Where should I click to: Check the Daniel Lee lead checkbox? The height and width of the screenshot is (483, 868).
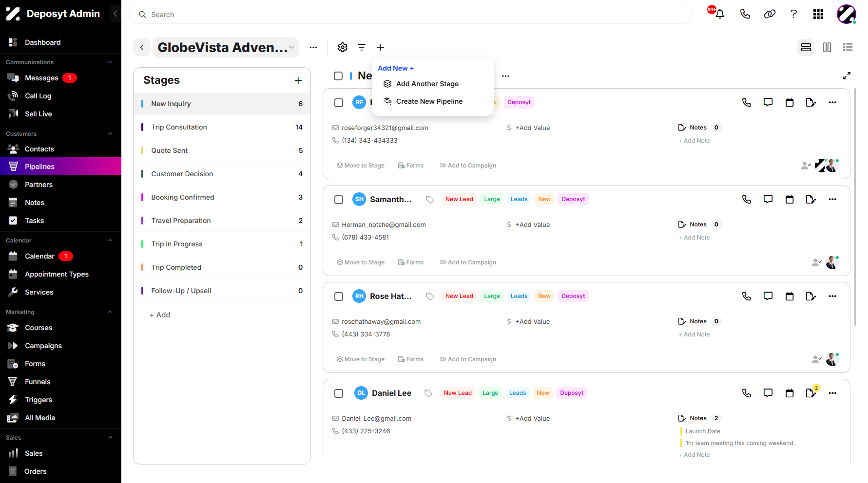[339, 393]
